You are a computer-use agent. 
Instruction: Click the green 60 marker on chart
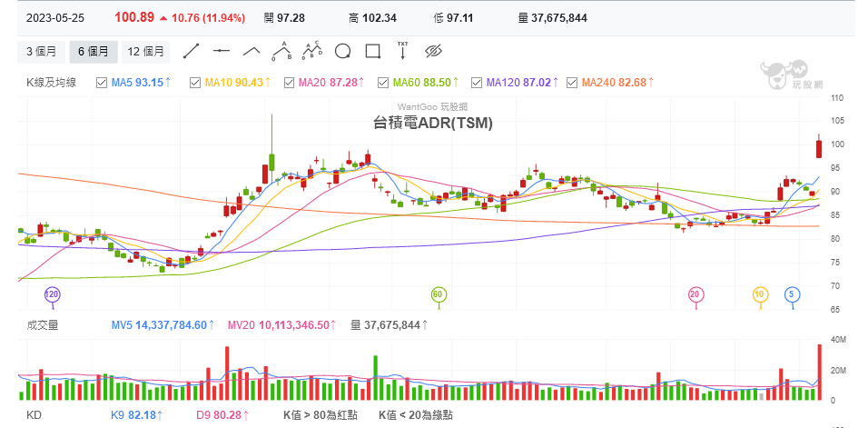[x=438, y=294]
